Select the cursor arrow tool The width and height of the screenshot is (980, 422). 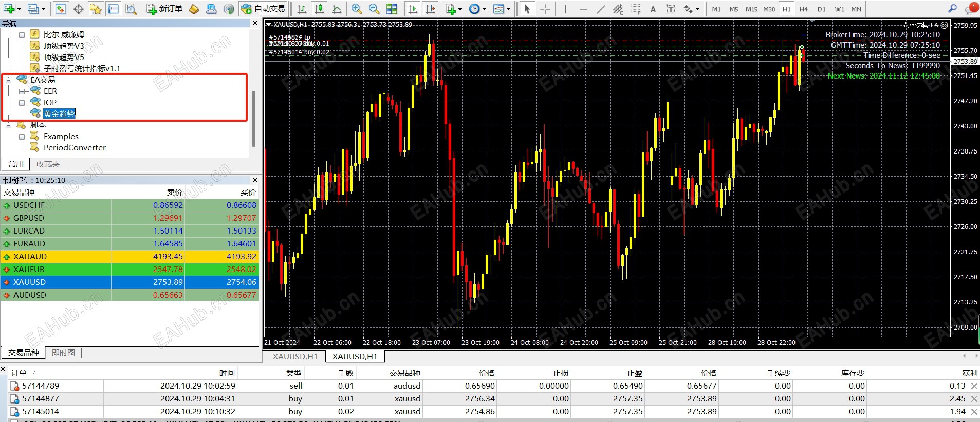[x=527, y=9]
